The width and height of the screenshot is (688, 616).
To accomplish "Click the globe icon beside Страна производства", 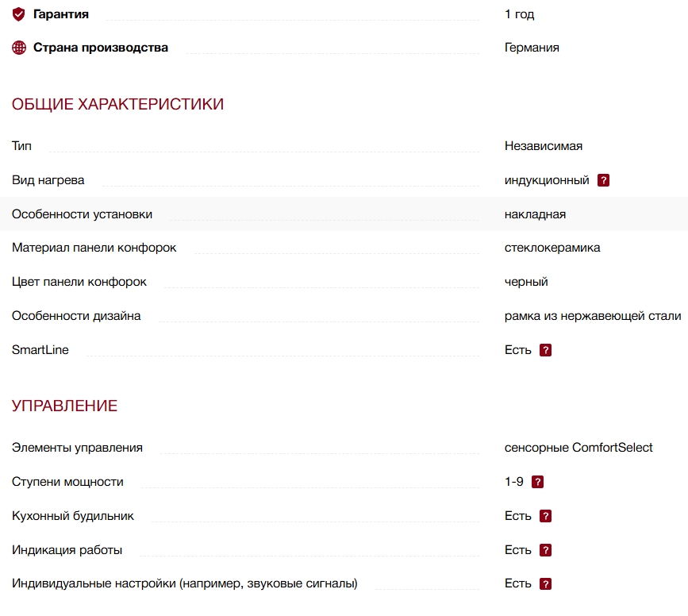I will 19,48.
